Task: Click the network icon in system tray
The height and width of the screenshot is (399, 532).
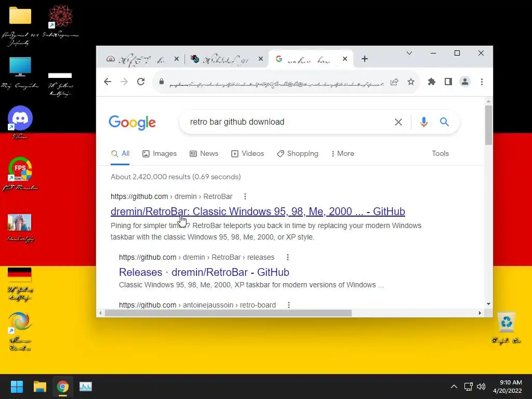Action: click(469, 387)
